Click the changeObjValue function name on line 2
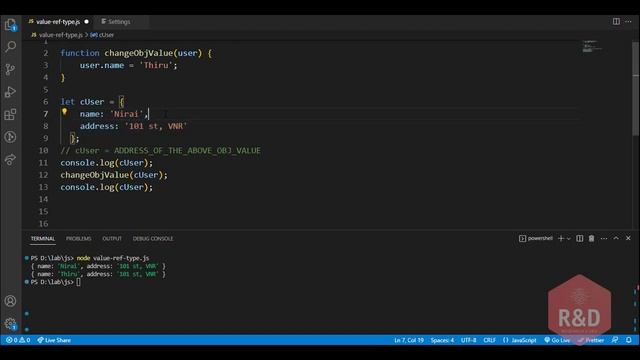640x360 pixels. [139, 53]
